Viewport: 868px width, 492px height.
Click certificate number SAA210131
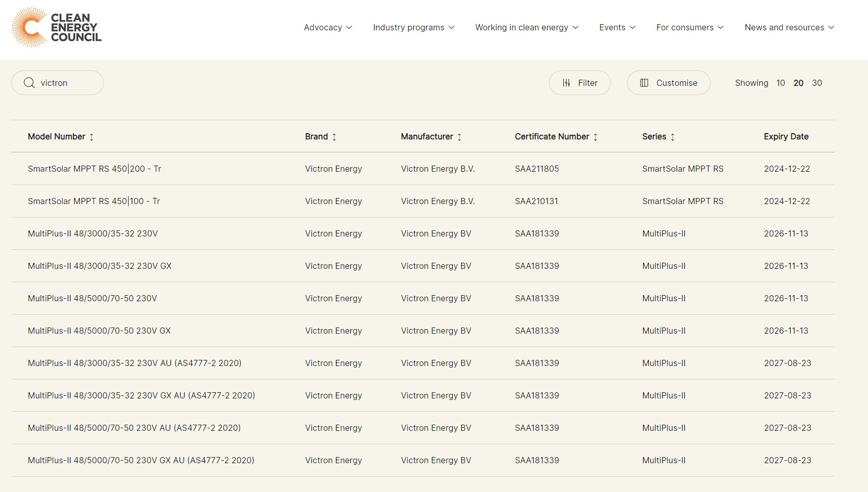(x=537, y=201)
